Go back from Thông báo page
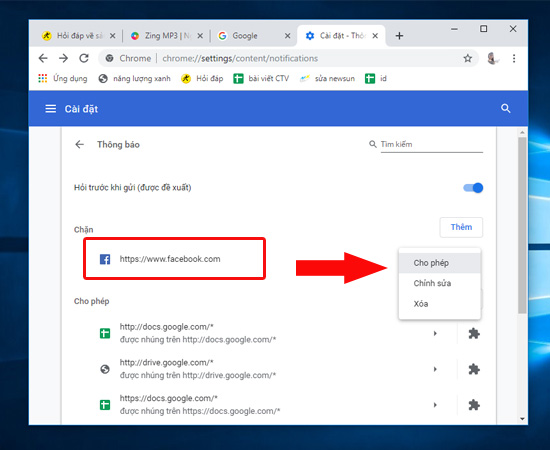550x450 pixels. [80, 145]
